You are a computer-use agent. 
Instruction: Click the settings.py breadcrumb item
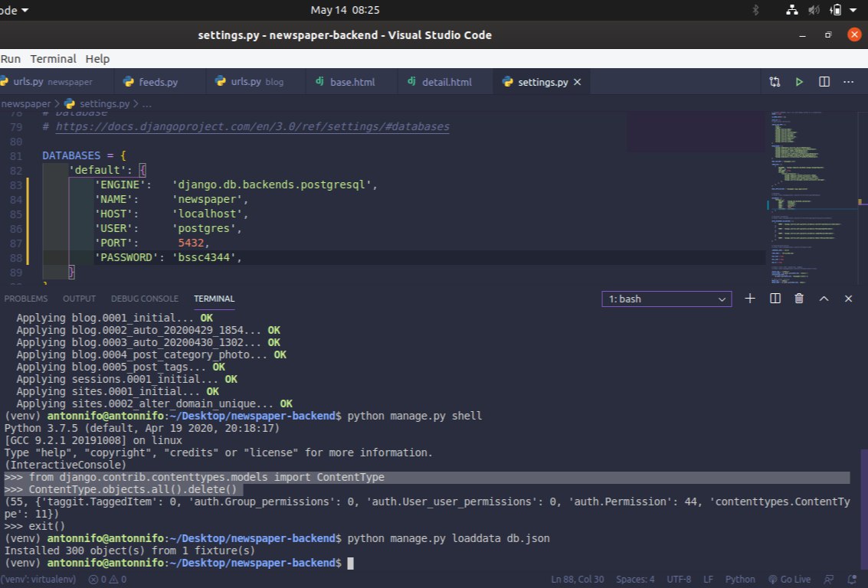[x=104, y=103]
